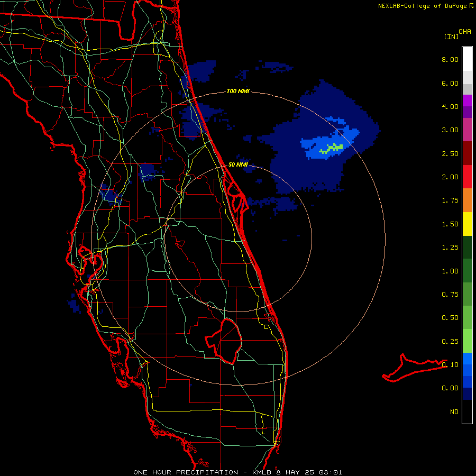This screenshot has width=476, height=476.
Task: Click the [IN] units label
Action: pyautogui.click(x=451, y=36)
